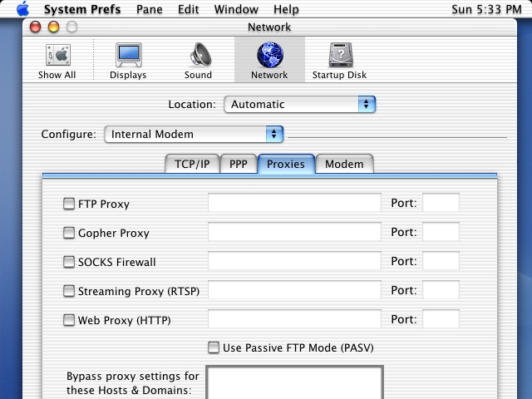532x399 pixels.
Task: Check Web Proxy (HTTP)
Action: [x=69, y=320]
